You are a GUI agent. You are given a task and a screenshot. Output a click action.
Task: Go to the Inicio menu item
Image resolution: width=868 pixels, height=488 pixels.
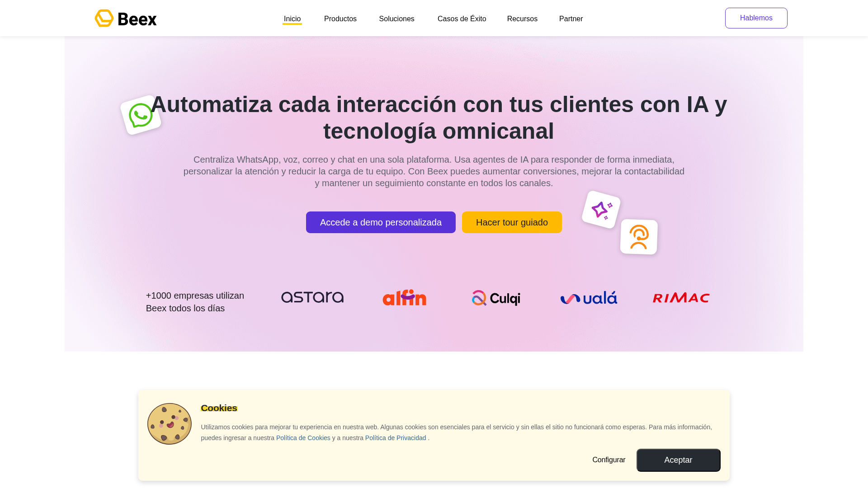point(292,19)
